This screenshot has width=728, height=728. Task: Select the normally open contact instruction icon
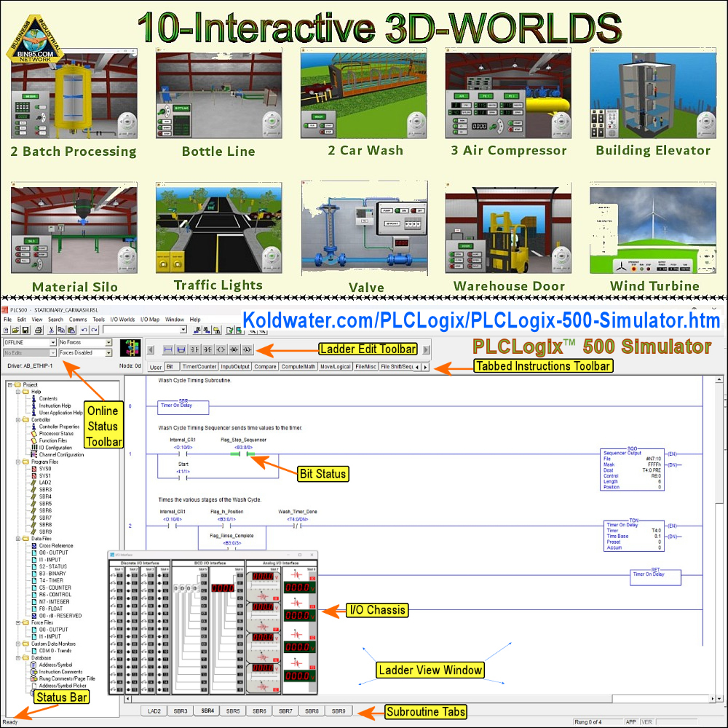(x=194, y=349)
